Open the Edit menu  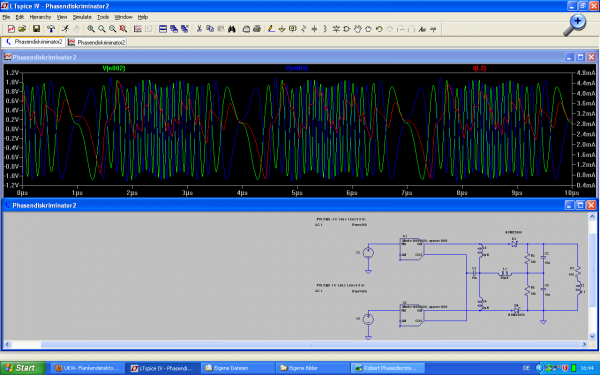(20, 17)
